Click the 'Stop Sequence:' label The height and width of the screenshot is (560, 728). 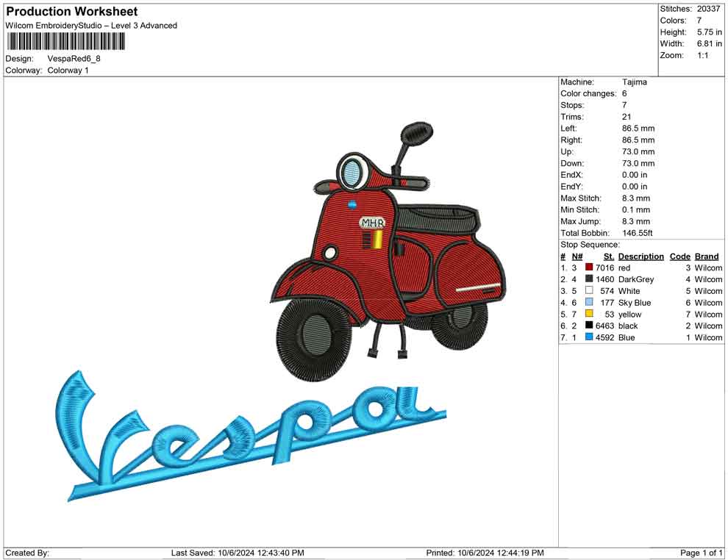tap(590, 245)
